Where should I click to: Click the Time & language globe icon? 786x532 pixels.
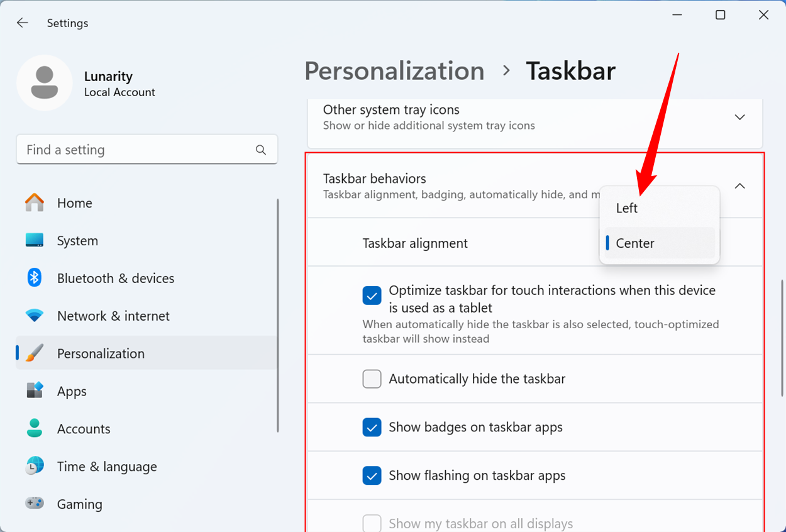35,467
